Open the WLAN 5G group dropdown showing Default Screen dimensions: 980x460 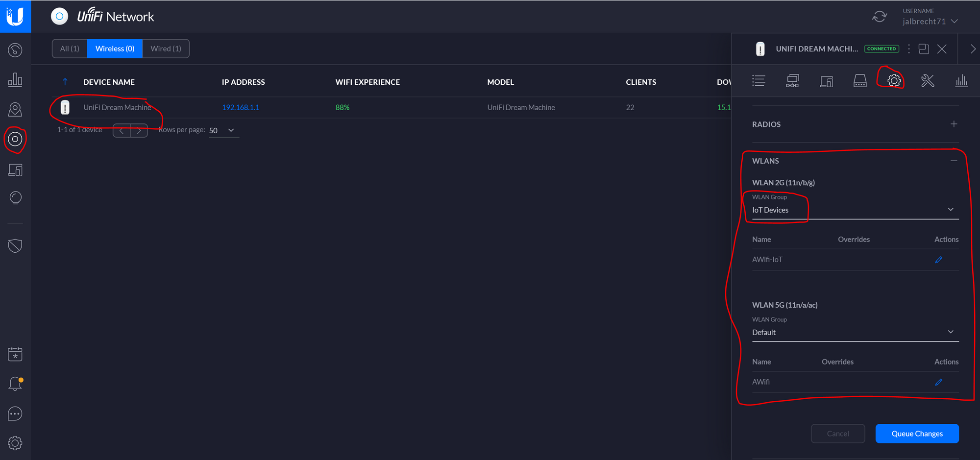coord(855,332)
